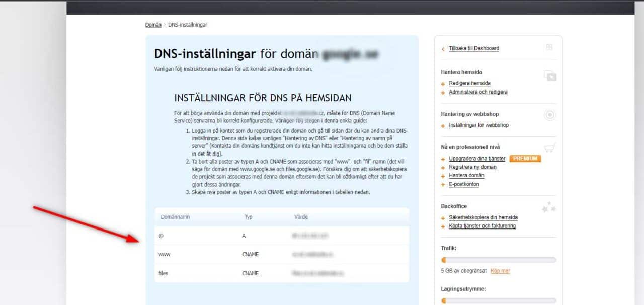Select the target icon next to Hantering av webbshop

[x=551, y=115]
